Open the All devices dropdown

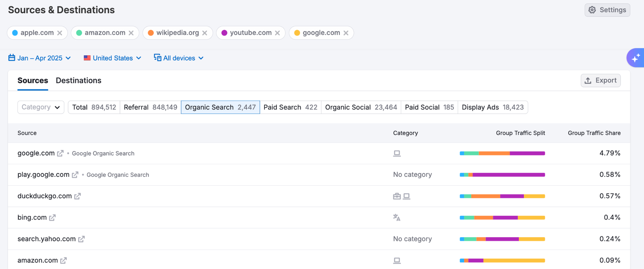coord(179,58)
